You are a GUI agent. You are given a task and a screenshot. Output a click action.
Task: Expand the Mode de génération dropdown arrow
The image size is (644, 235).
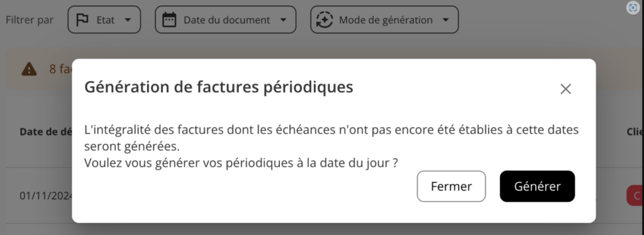(x=446, y=19)
